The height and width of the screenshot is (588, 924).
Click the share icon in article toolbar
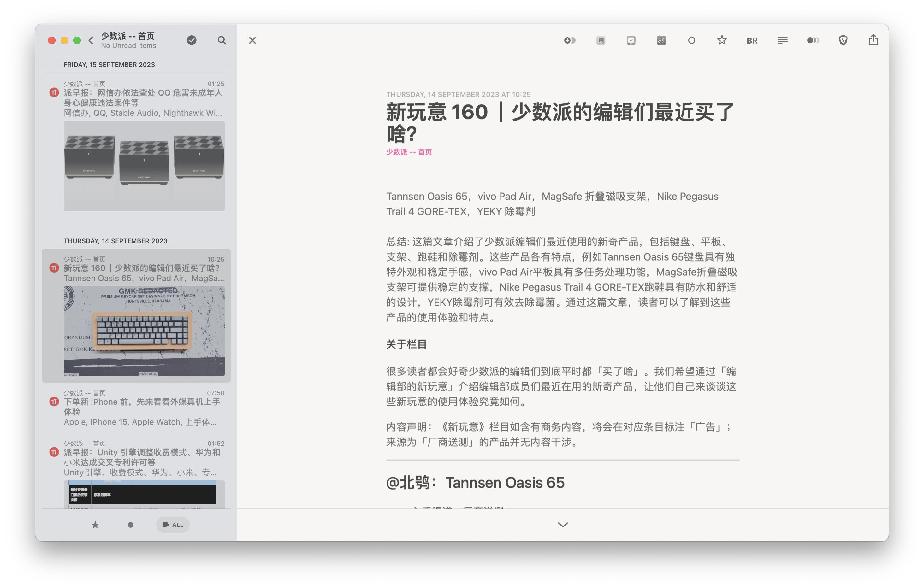(x=873, y=40)
